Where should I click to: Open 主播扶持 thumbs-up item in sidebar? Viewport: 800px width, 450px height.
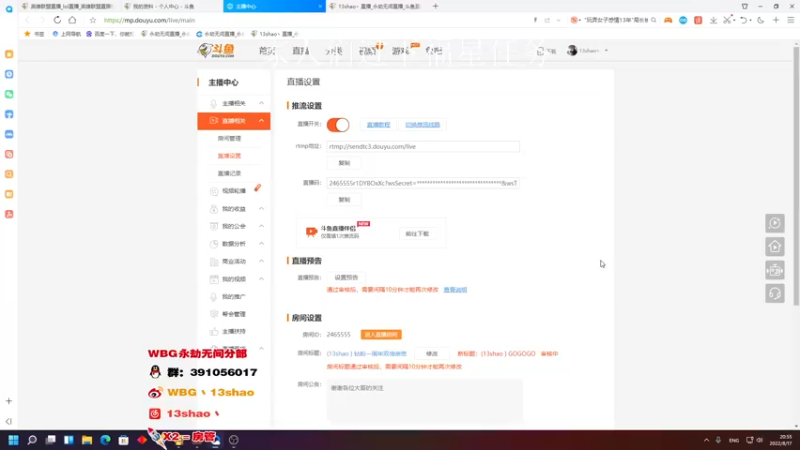tap(234, 332)
